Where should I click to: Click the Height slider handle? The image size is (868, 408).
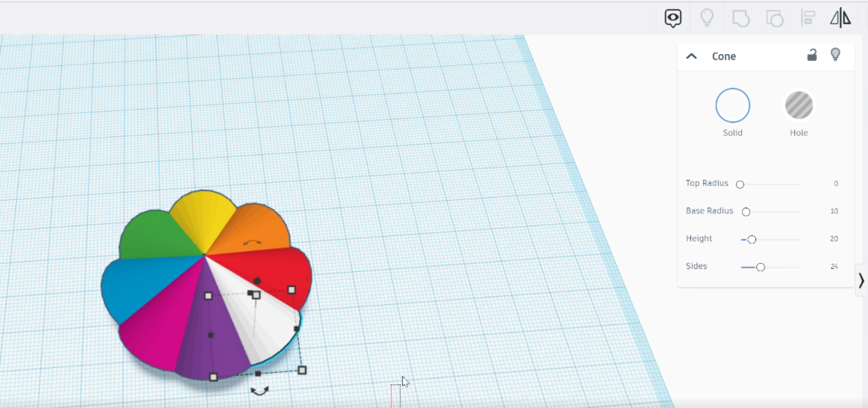[752, 240]
